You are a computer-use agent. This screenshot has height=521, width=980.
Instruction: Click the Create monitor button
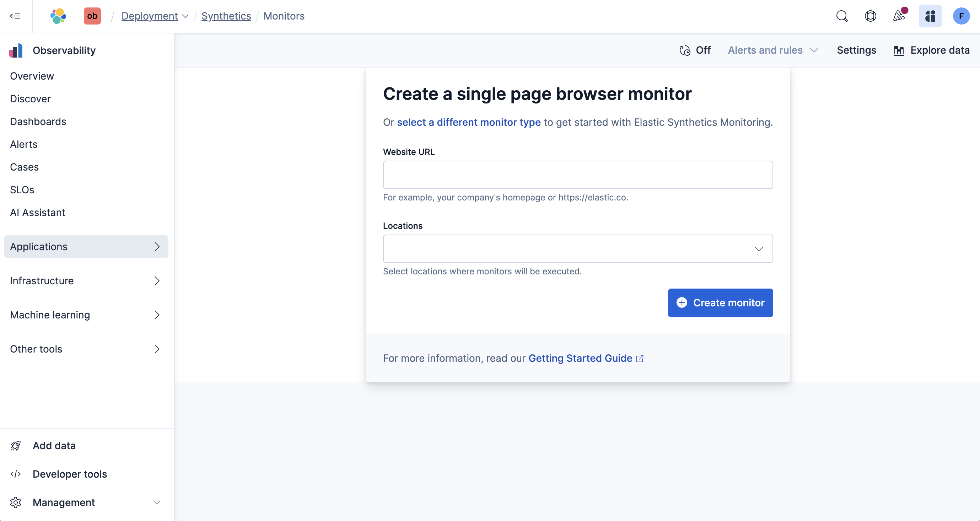[720, 302]
